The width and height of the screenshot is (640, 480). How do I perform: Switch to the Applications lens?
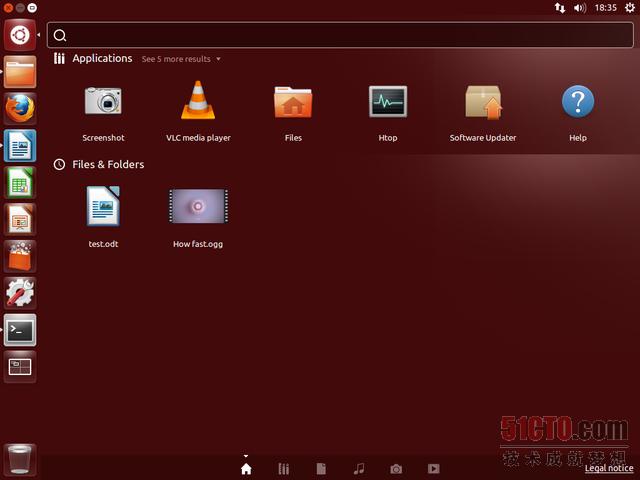click(284, 469)
